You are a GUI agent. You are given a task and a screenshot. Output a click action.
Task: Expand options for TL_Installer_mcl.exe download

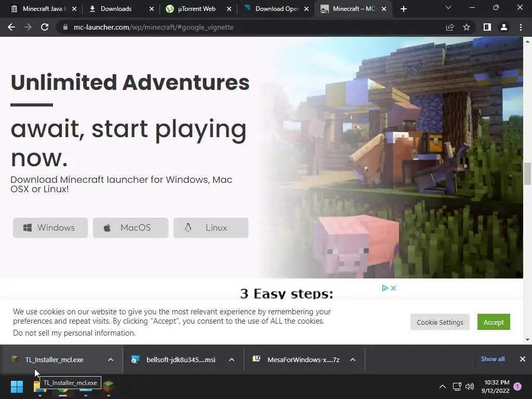click(111, 360)
